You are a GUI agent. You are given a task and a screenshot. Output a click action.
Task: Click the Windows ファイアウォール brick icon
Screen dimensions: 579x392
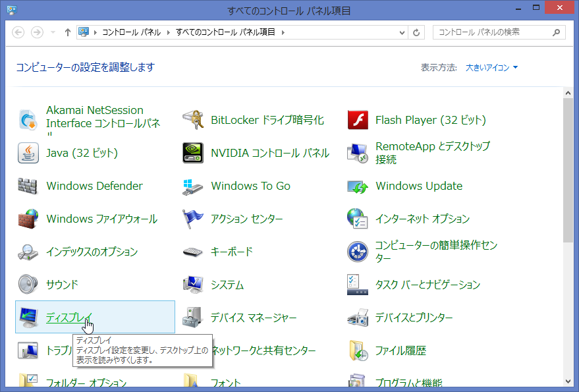[x=28, y=219]
